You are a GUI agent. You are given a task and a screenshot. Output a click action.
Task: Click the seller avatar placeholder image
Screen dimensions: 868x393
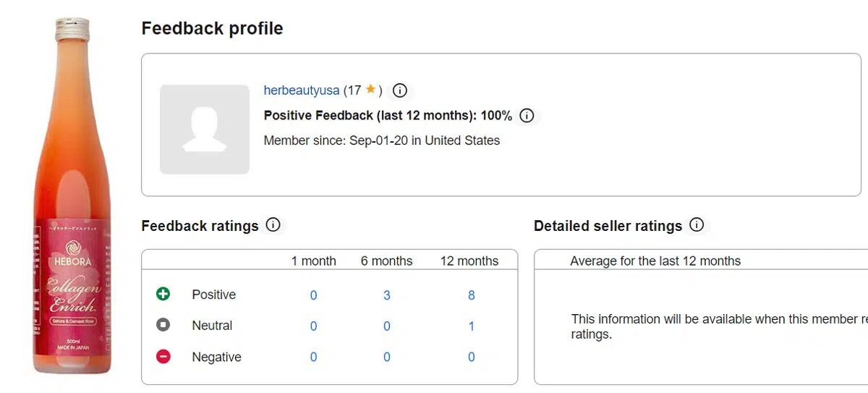pos(205,129)
